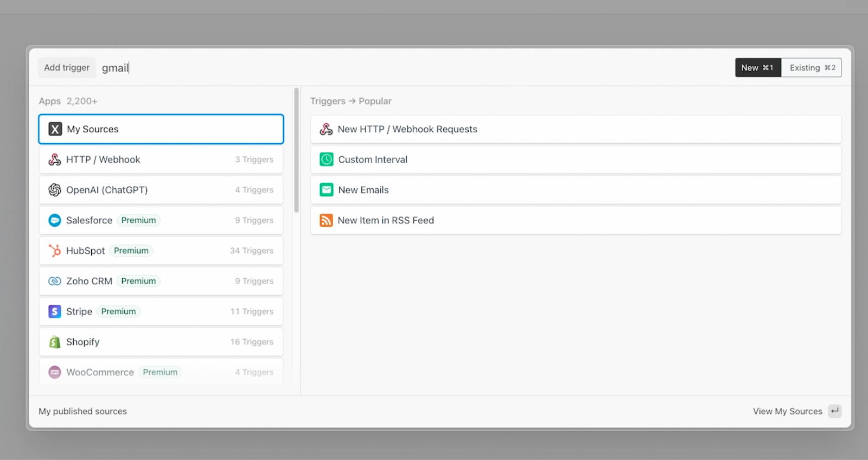Viewport: 868px width, 460px height.
Task: Click the clock icon for Custom Interval
Action: pyautogui.click(x=327, y=159)
